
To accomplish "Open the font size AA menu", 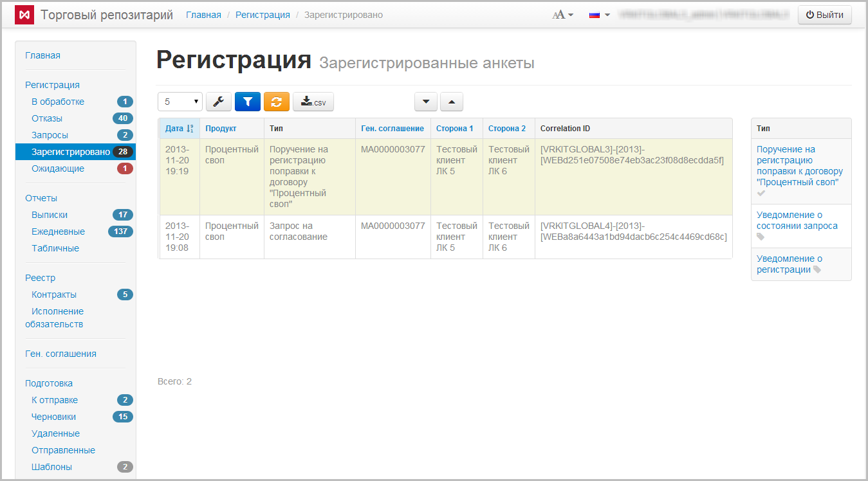I will point(562,15).
